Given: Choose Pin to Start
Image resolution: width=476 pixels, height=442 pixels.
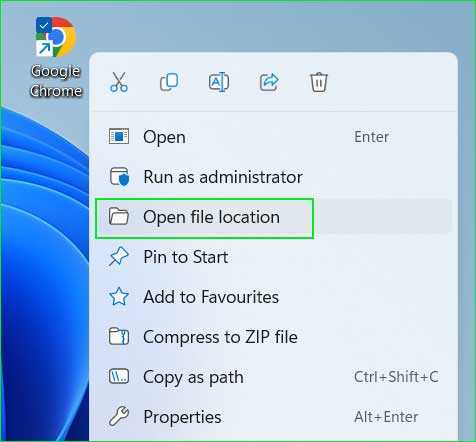Looking at the screenshot, I should [x=273, y=257].
